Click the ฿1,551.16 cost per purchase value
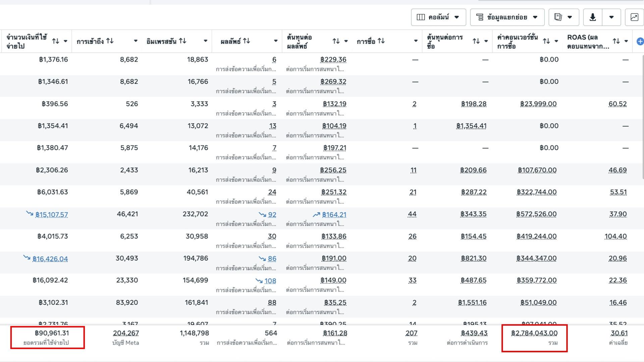The height and width of the screenshot is (362, 644). [472, 303]
